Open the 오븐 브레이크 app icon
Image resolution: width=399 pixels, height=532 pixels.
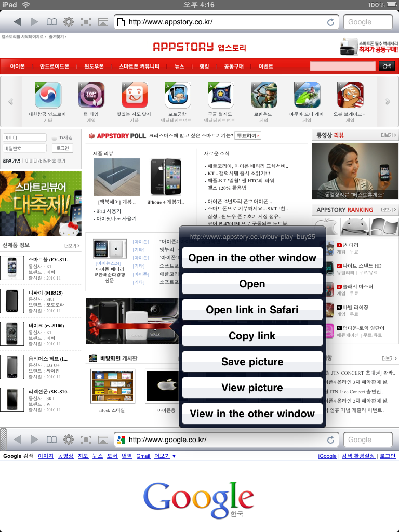pyautogui.click(x=350, y=95)
